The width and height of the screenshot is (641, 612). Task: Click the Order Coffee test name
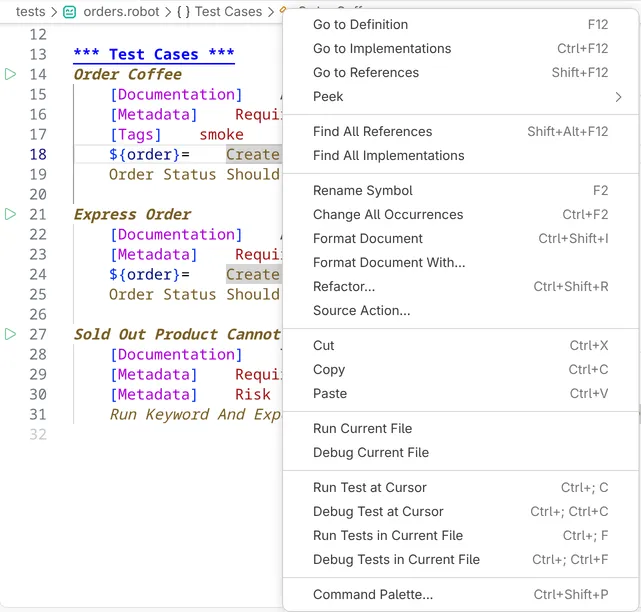pyautogui.click(x=128, y=74)
